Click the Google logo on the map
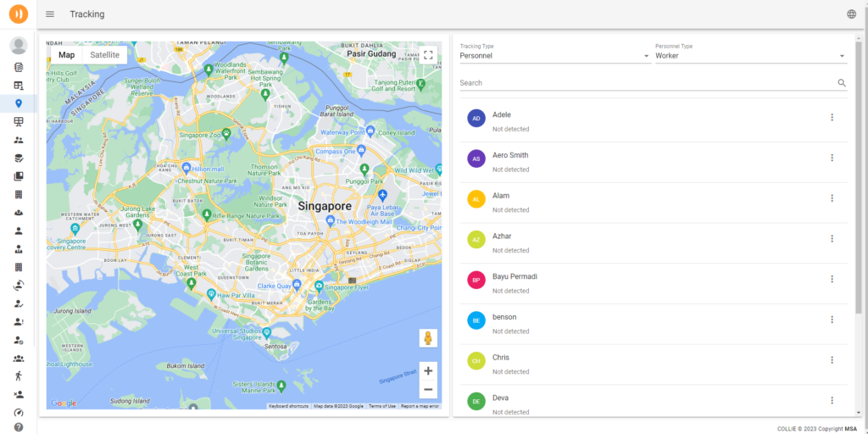This screenshot has width=868, height=434. 63,403
